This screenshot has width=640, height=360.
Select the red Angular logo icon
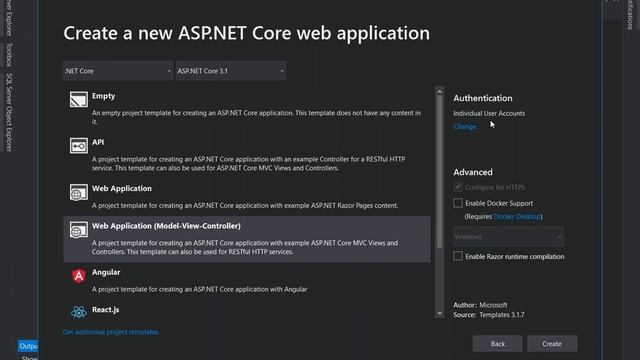(x=78, y=276)
